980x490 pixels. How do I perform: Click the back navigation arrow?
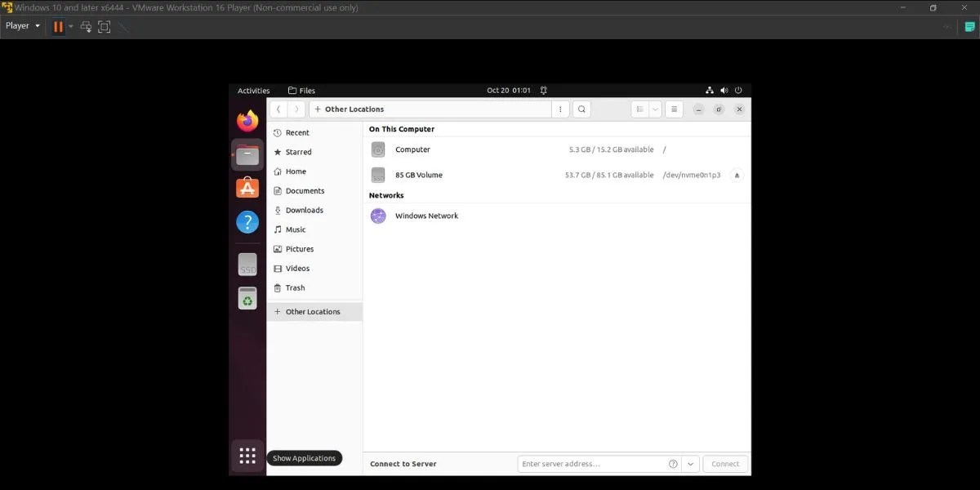click(x=278, y=109)
